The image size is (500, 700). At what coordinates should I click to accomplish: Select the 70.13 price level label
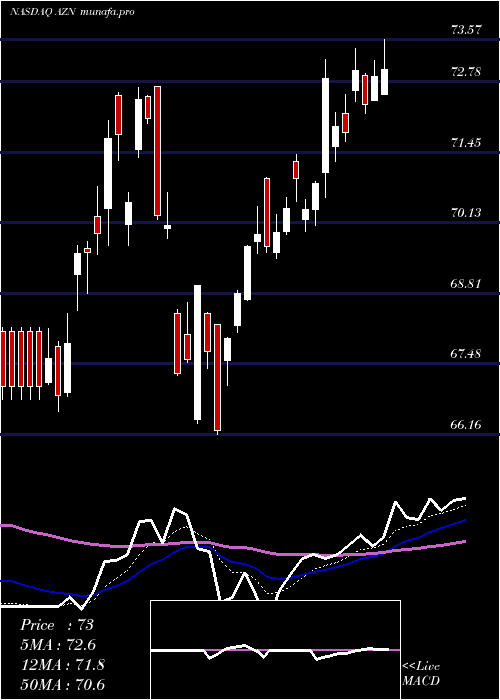[466, 212]
